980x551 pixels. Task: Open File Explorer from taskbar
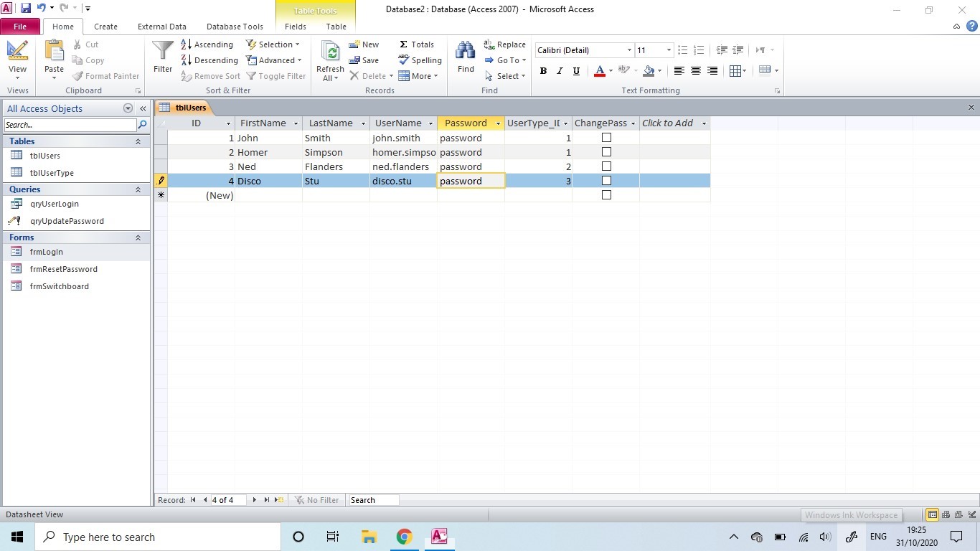click(x=369, y=537)
